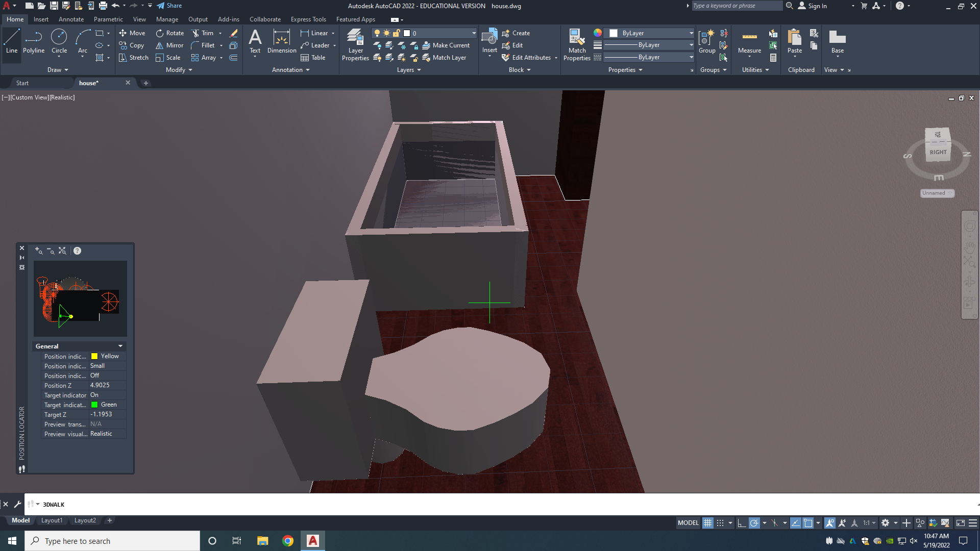Switch to the Insert ribbon tab

click(41, 19)
